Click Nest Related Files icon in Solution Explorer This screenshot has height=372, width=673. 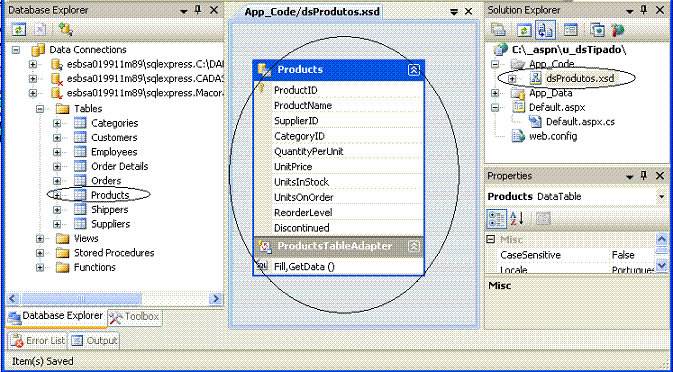(x=546, y=30)
